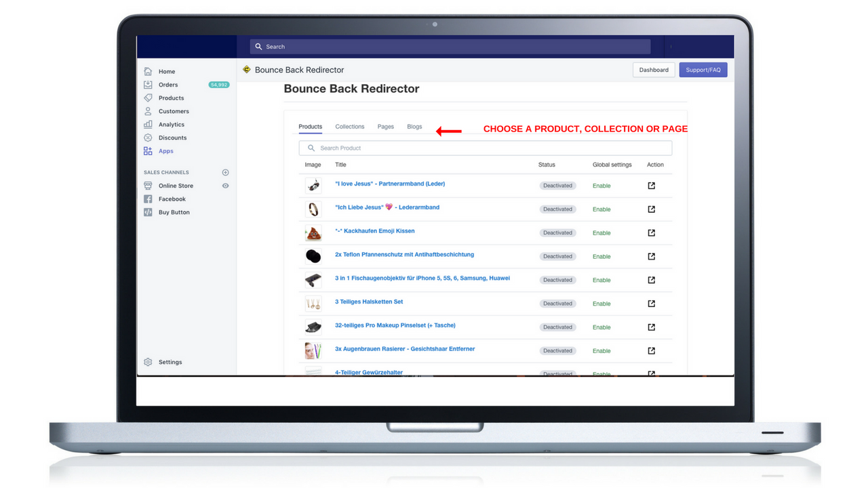Click the Discounts badge icon
This screenshot has height=488, width=868.
click(148, 138)
